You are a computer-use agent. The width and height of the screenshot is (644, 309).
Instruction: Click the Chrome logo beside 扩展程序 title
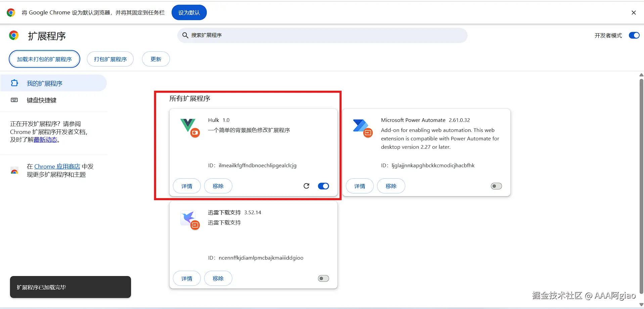14,35
